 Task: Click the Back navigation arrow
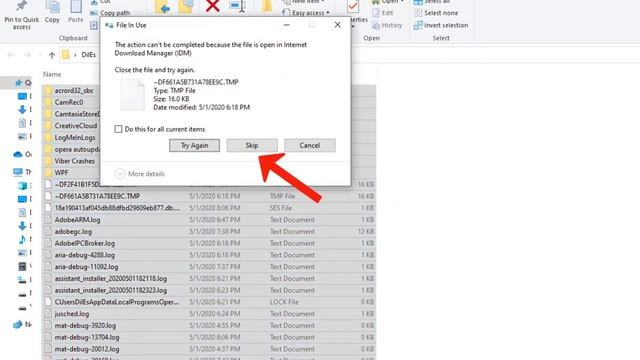(11, 55)
